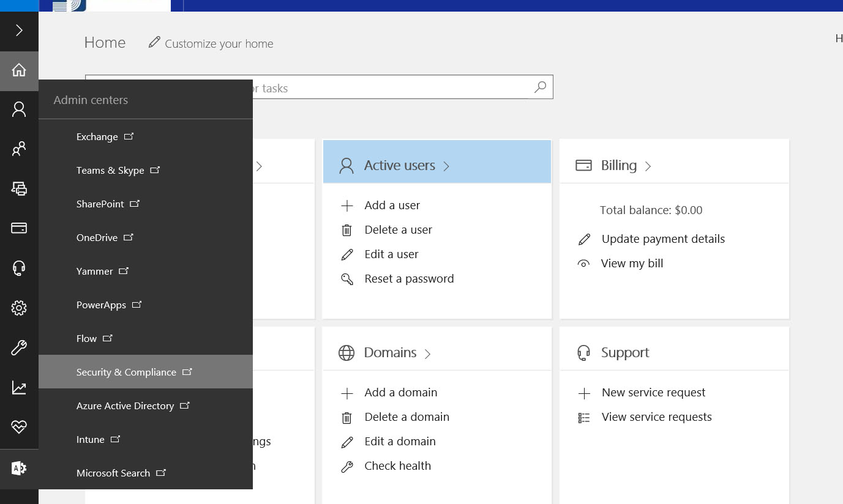Click the Support card headset icon
Viewport: 843px width, 504px height.
tap(583, 353)
